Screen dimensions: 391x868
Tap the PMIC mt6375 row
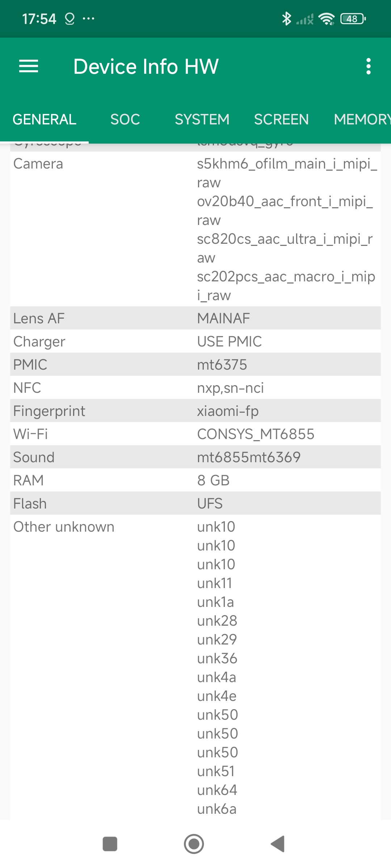coord(195,365)
